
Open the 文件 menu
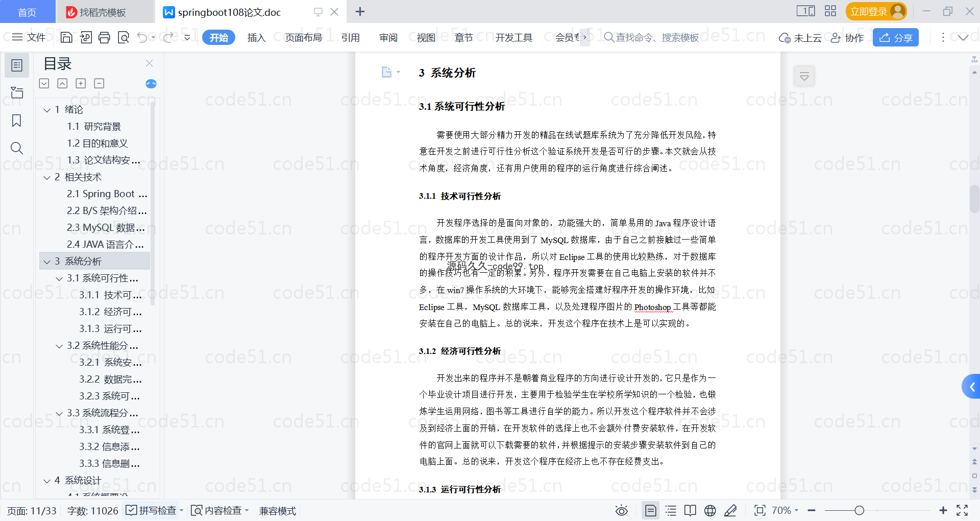[29, 37]
